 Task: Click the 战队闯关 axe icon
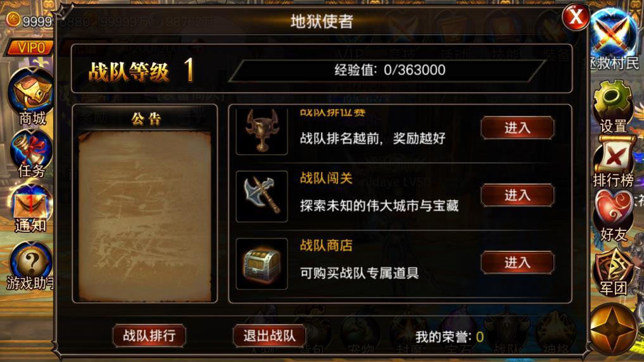tap(262, 196)
